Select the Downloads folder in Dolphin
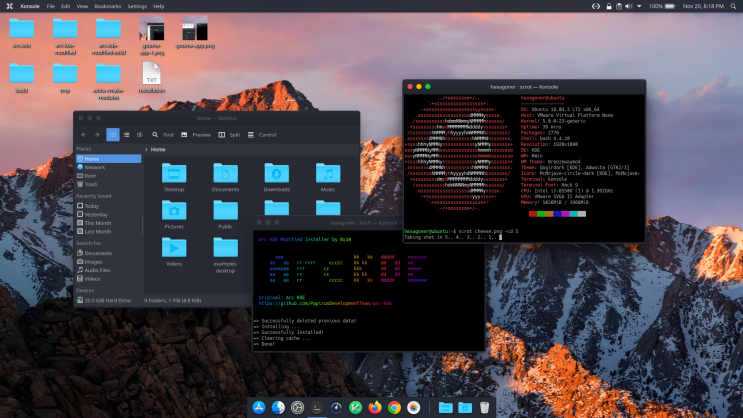The image size is (743, 418). point(277,177)
